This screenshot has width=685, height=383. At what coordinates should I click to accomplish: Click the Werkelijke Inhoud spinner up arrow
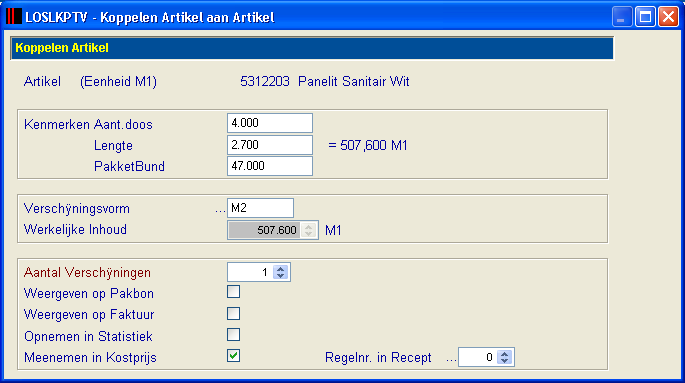click(x=308, y=226)
